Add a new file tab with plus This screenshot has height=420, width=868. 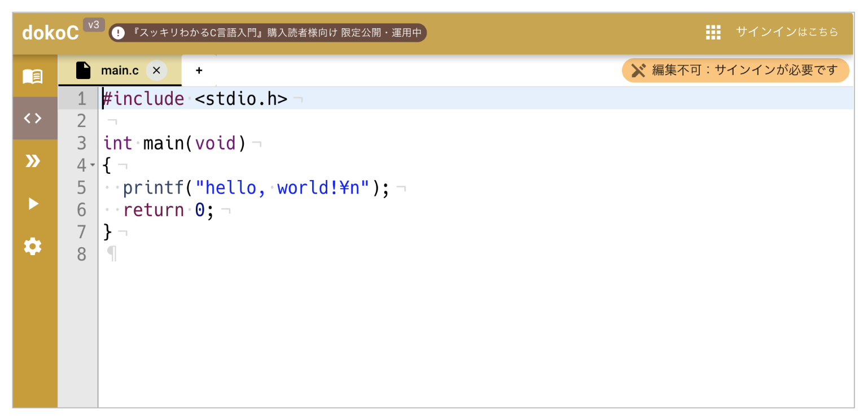point(199,71)
